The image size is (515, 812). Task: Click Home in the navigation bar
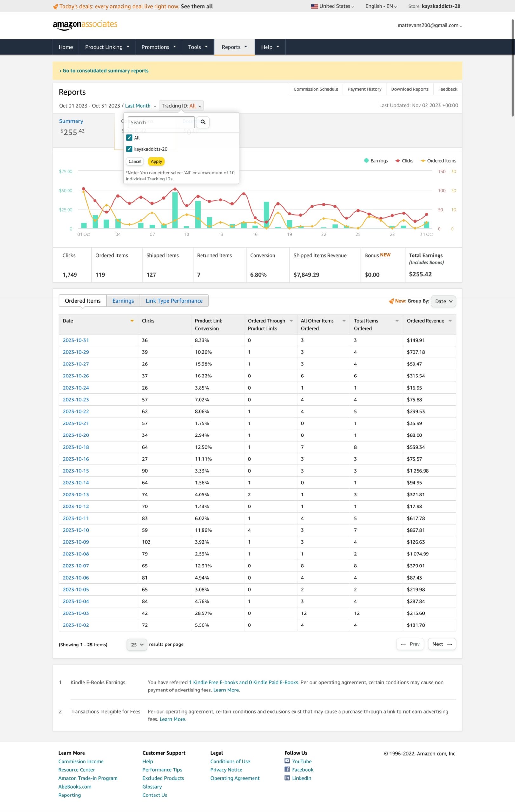pos(66,47)
